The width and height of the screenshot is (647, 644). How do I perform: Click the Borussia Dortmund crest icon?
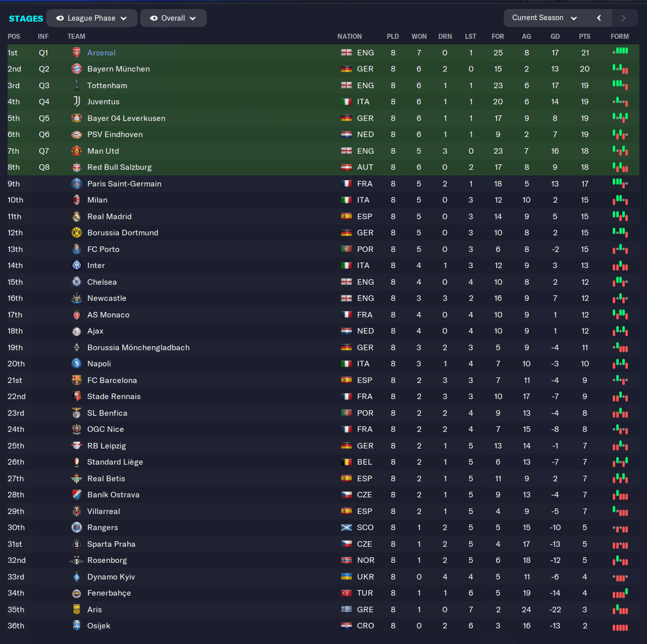(x=76, y=232)
